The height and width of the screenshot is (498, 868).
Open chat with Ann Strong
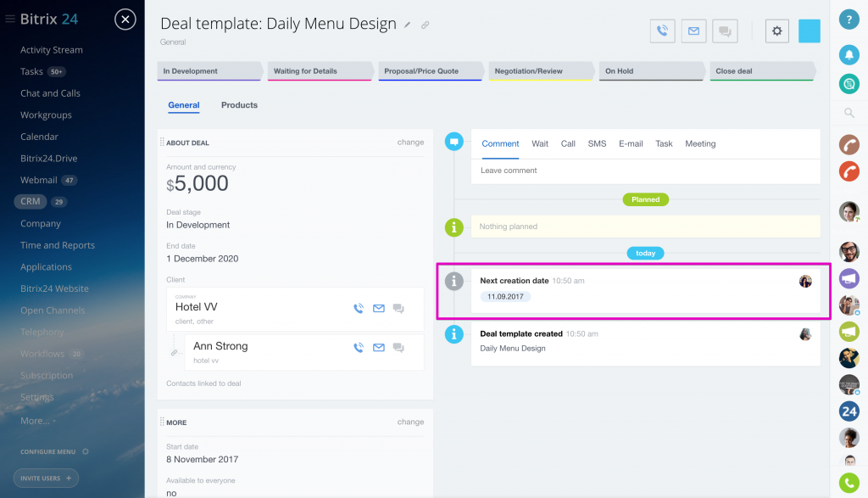398,348
